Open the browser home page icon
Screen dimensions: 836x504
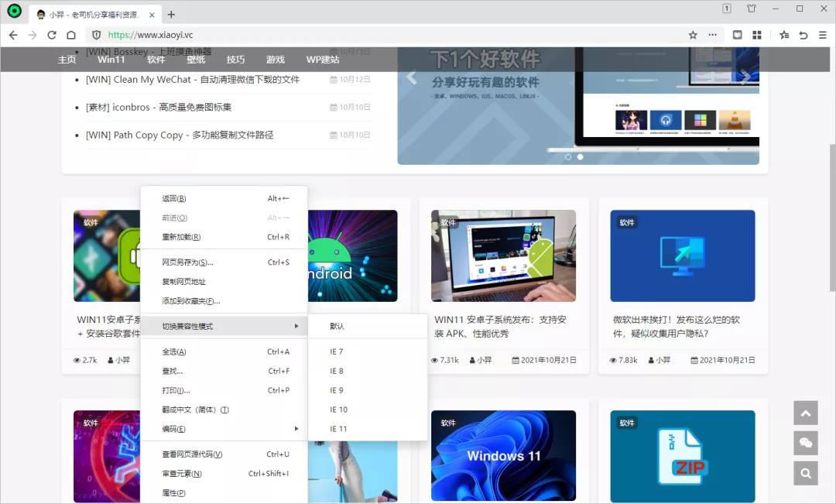click(70, 35)
